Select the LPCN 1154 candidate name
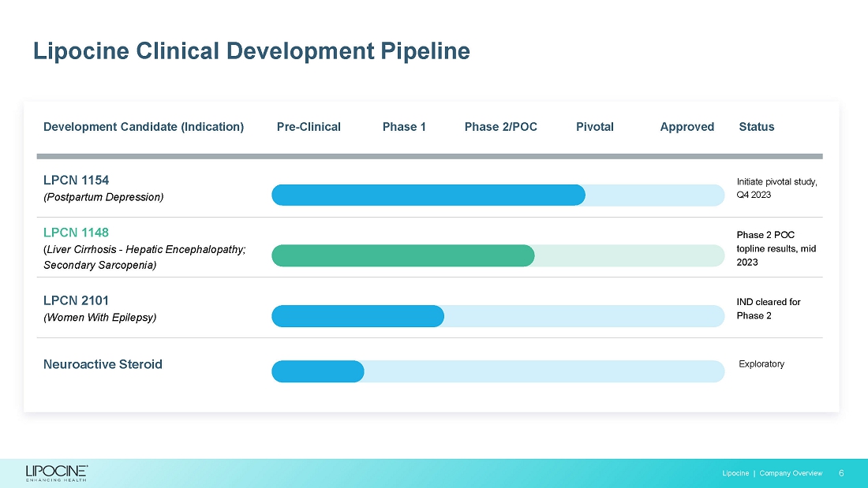The height and width of the screenshot is (488, 868). (x=76, y=180)
